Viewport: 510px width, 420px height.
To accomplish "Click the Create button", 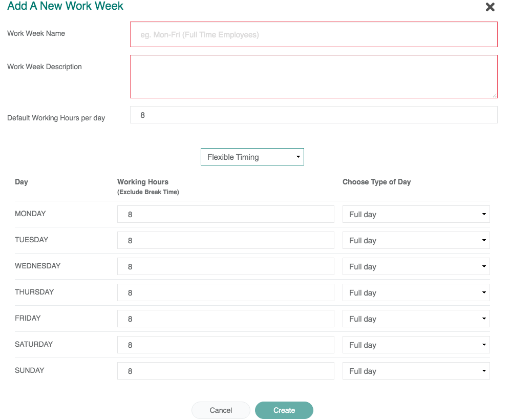I will pyautogui.click(x=284, y=410).
